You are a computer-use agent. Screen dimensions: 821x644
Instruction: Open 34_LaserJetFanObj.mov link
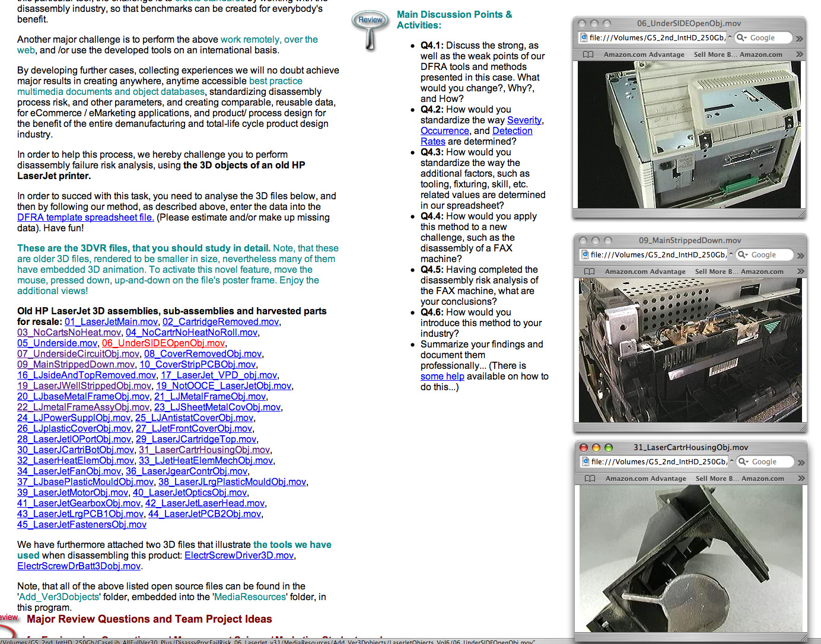click(69, 471)
